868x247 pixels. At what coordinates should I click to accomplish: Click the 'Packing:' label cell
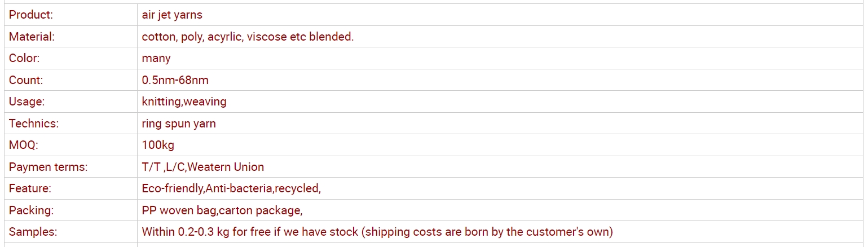click(71, 210)
